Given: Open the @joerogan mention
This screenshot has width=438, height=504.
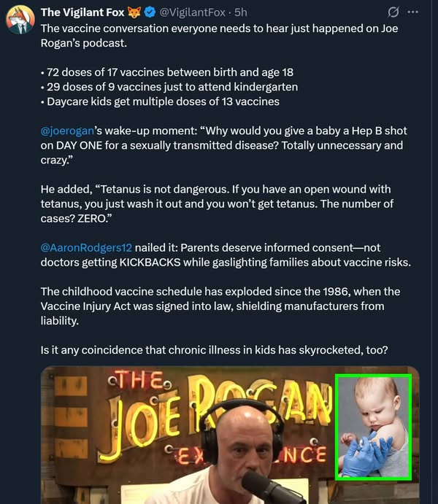Looking at the screenshot, I should pos(67,131).
